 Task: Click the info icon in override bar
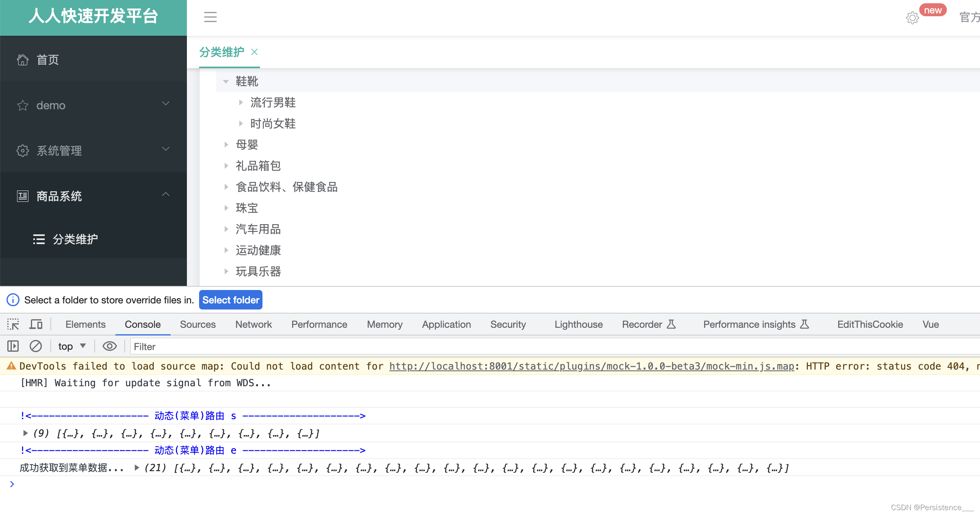[13, 300]
